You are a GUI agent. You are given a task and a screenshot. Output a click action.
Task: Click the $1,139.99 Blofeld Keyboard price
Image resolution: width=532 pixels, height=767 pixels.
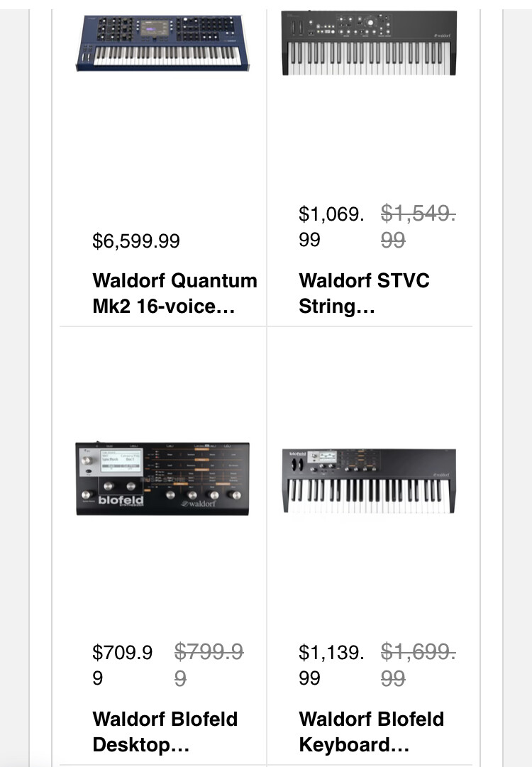click(x=331, y=666)
